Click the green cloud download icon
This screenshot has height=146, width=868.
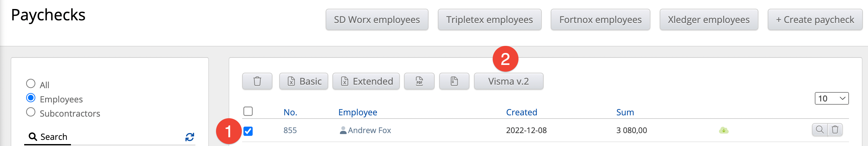(x=724, y=130)
